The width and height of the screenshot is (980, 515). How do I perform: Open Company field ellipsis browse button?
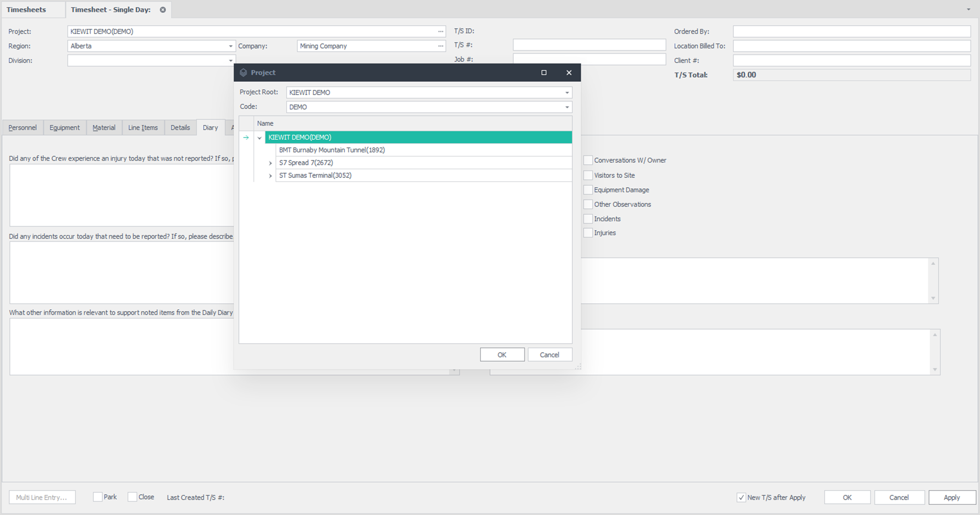coord(440,46)
